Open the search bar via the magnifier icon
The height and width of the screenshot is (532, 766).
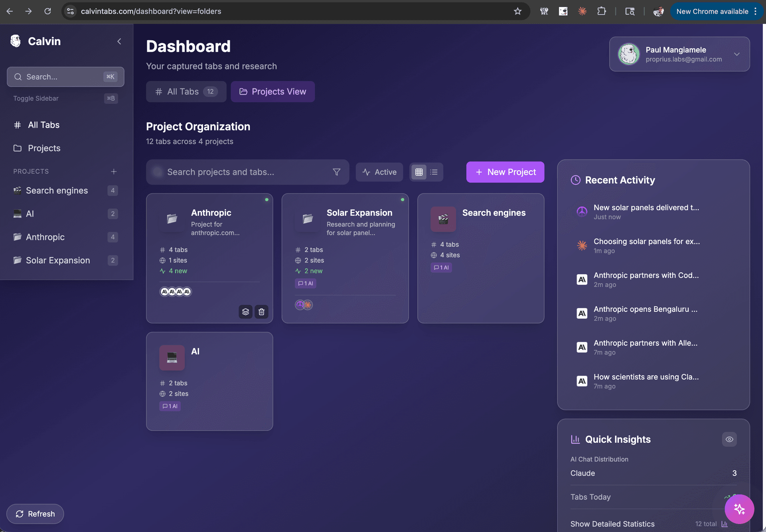18,77
